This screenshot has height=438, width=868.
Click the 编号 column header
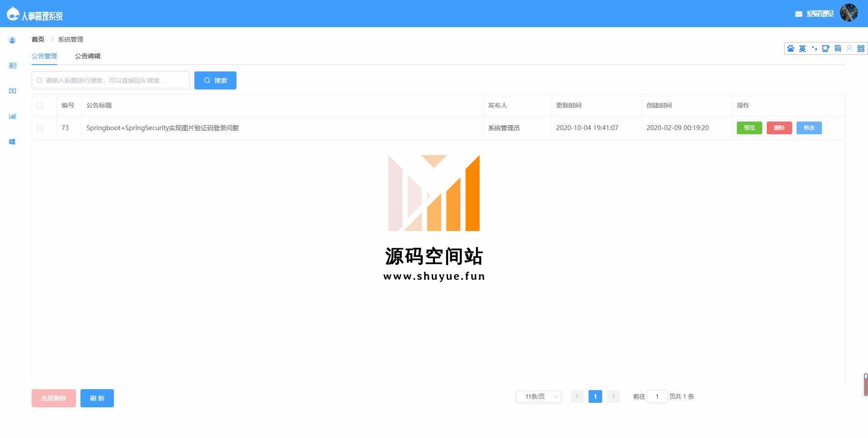point(68,105)
